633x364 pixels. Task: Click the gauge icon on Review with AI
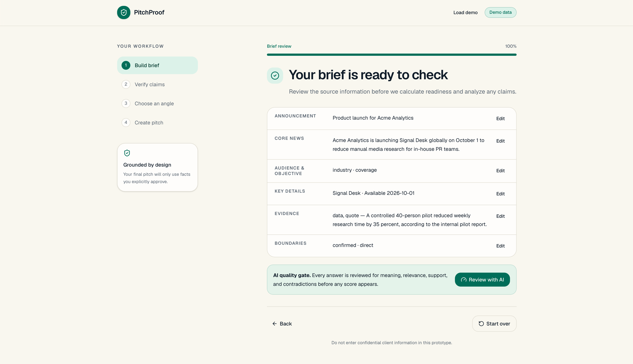[463, 280]
